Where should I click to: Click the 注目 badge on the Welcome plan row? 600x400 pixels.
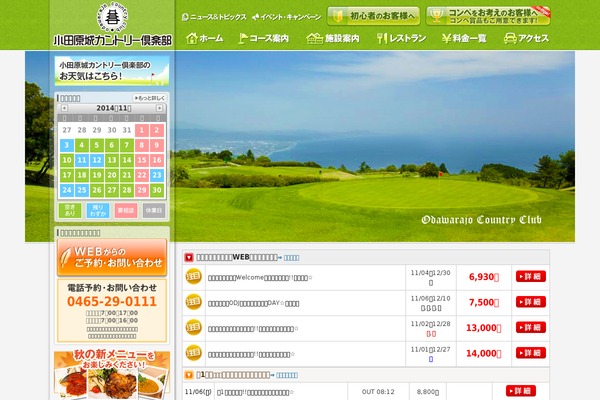tap(194, 277)
